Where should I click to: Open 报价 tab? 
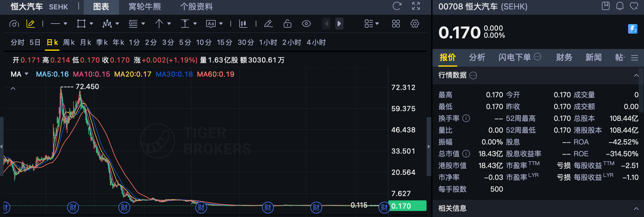[448, 57]
